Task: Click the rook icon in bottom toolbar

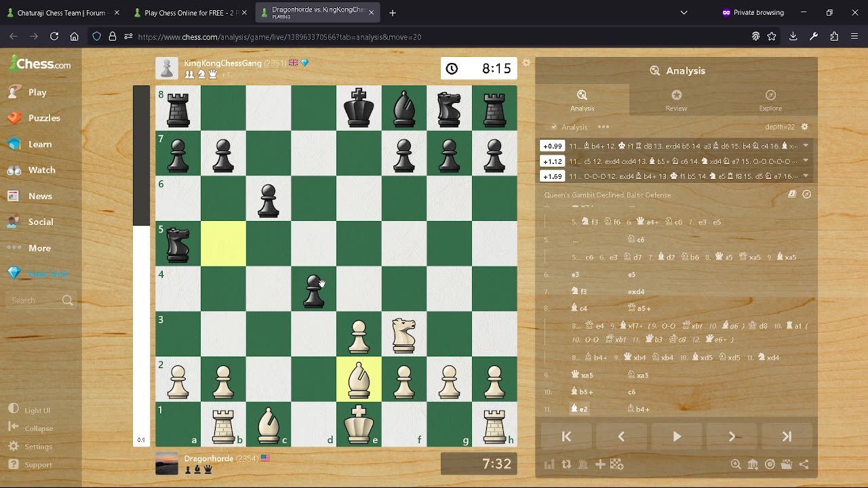Action: point(583,464)
